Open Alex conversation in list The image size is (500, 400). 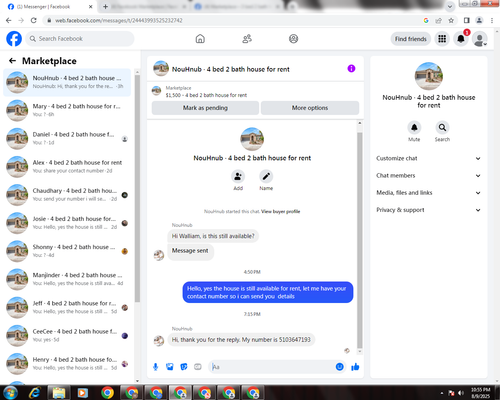[67, 167]
